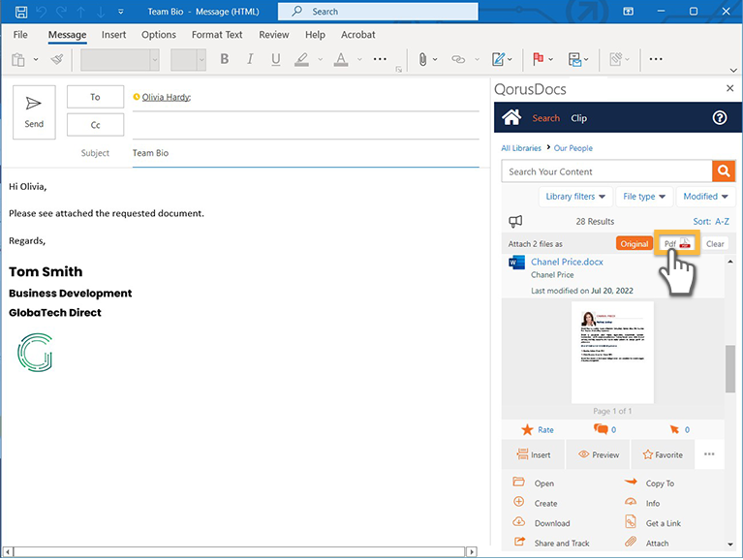
Task: Select the Format Painter brush
Action: click(57, 59)
